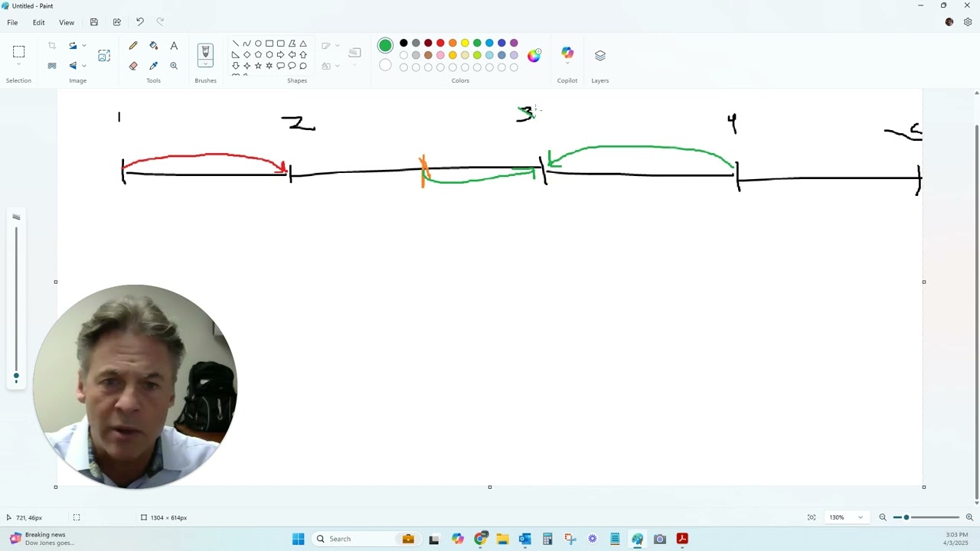The width and height of the screenshot is (980, 551).
Task: Open Outlook from the taskbar
Action: point(524,539)
